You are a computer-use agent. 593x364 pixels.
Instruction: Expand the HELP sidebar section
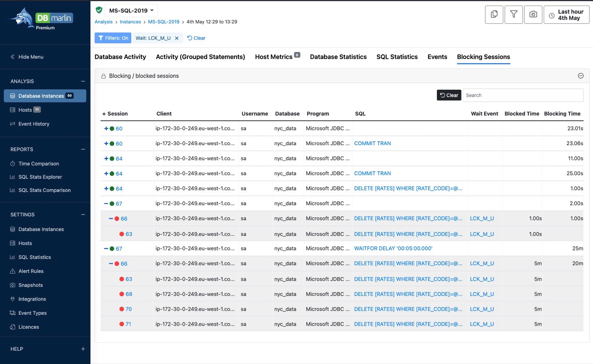coord(83,349)
